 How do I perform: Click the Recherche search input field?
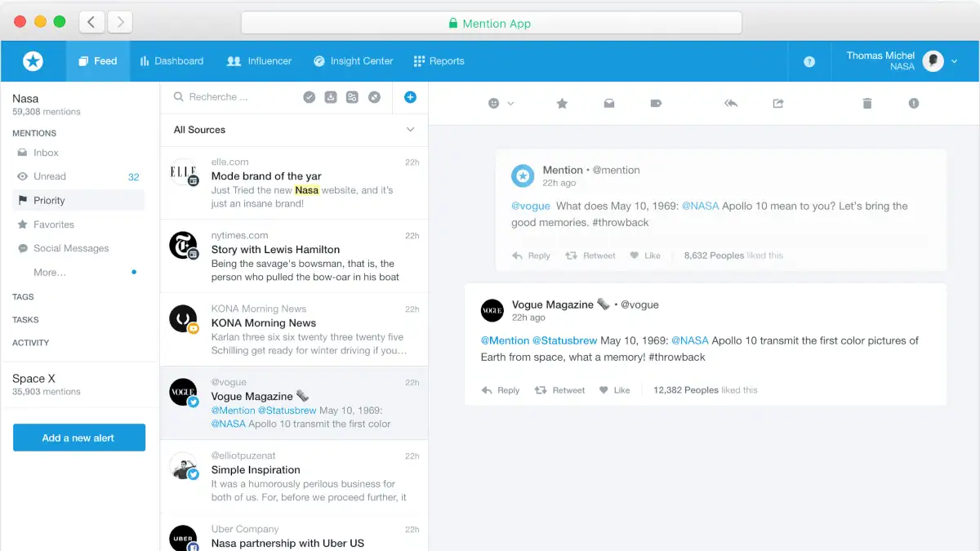(233, 97)
